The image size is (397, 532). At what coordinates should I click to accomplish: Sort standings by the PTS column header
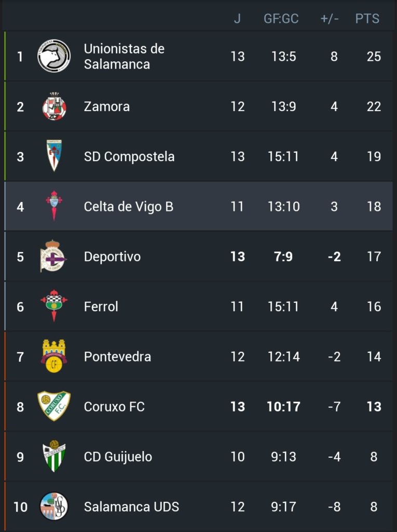pos(367,19)
